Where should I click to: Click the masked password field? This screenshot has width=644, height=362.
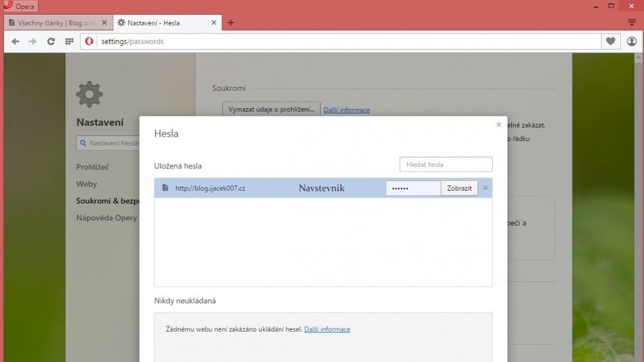[413, 188]
